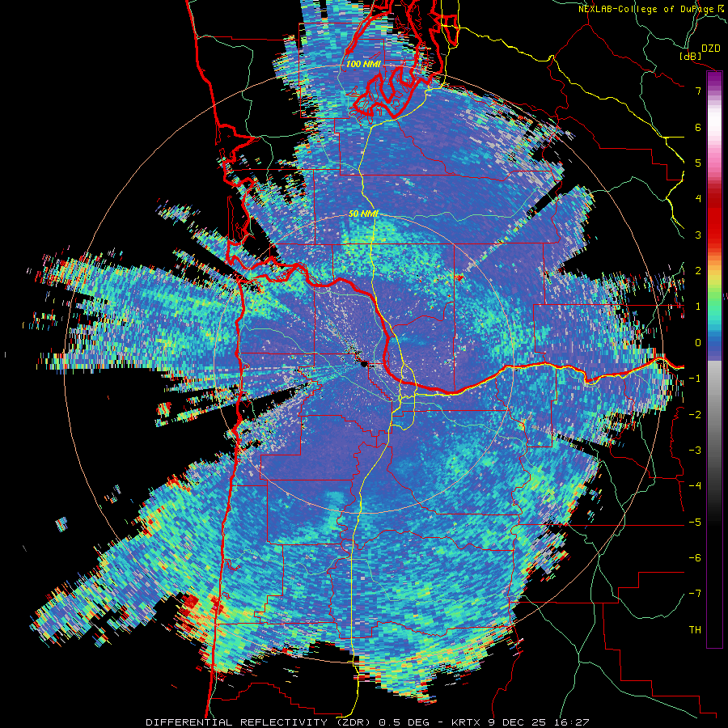Click the -4 tick label on color scale
The height and width of the screenshot is (728, 728).
tap(695, 486)
